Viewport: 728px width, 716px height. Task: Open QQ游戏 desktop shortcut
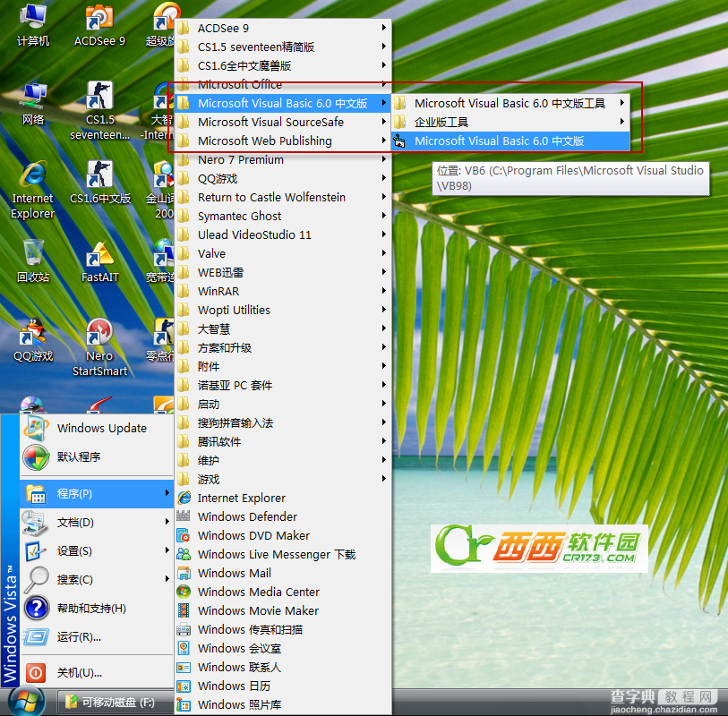[x=33, y=340]
